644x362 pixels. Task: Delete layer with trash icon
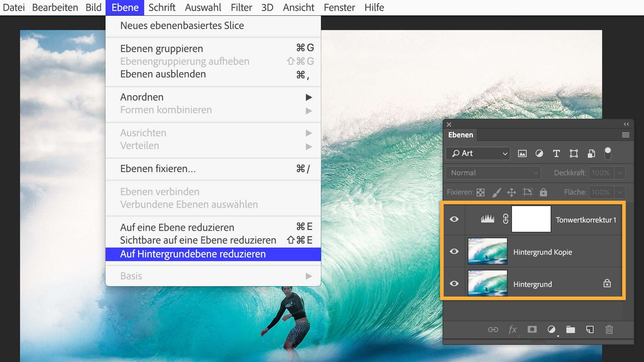coord(609,329)
